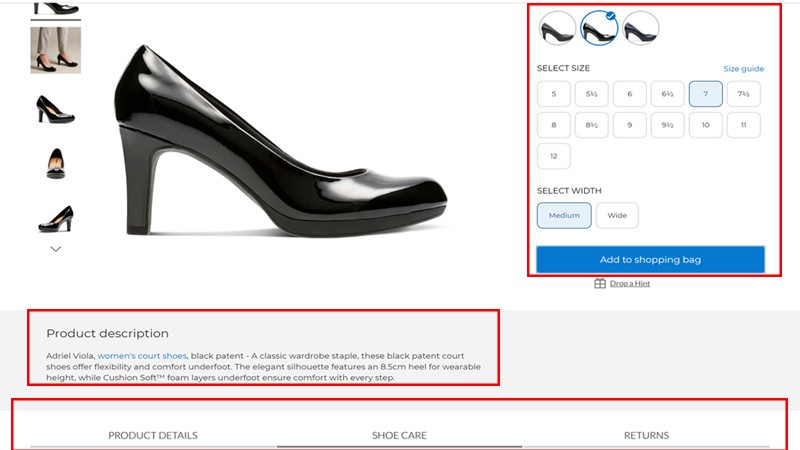Select shoe size 5
This screenshot has width=800, height=450.
coord(554,94)
